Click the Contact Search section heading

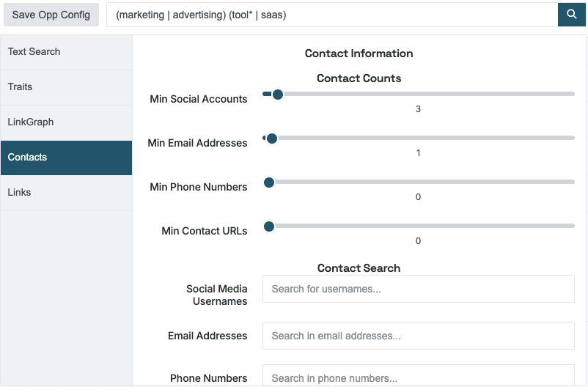click(359, 268)
